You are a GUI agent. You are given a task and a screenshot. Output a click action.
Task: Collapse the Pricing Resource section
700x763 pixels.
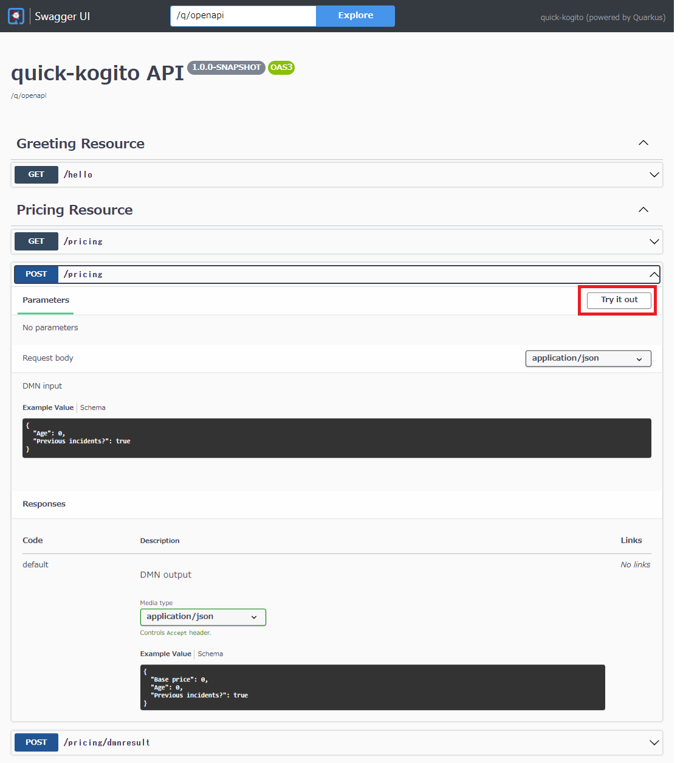point(643,210)
